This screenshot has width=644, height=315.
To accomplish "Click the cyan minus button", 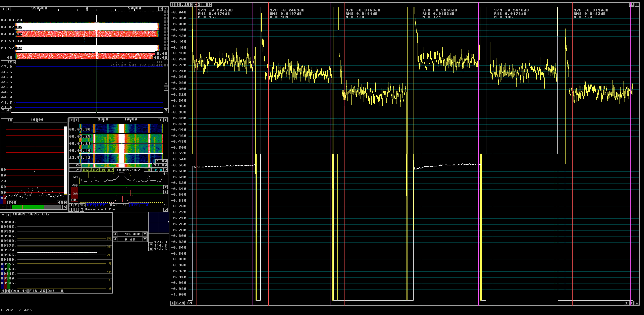I will pos(8,207).
